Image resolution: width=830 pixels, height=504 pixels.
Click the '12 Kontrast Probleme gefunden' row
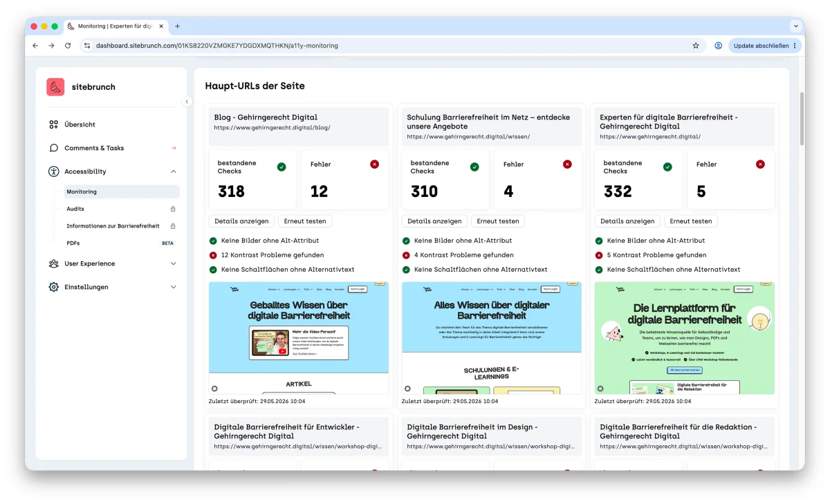[266, 255]
